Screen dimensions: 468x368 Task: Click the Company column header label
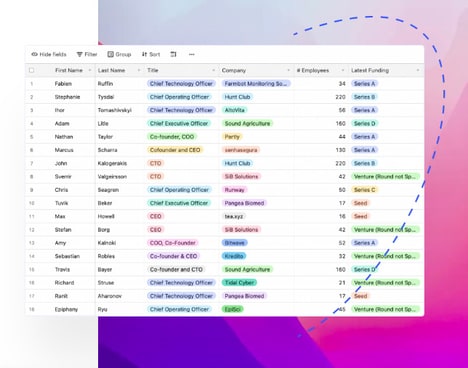[234, 70]
